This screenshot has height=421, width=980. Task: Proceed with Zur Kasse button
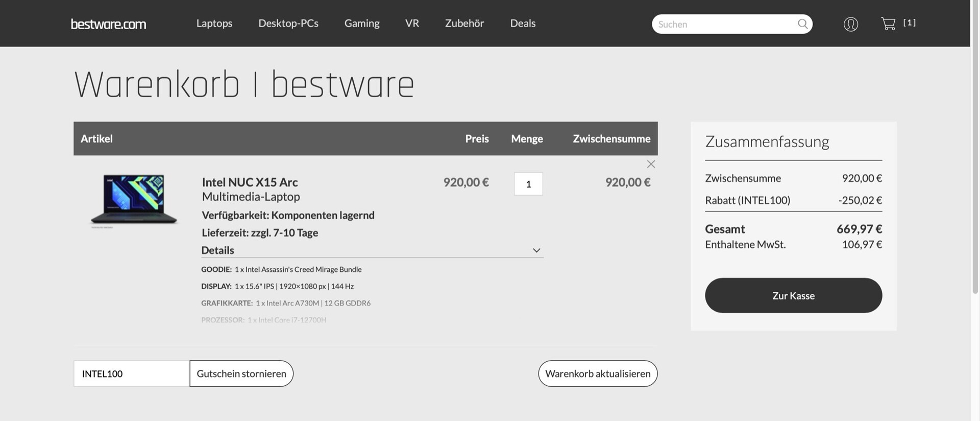(793, 295)
